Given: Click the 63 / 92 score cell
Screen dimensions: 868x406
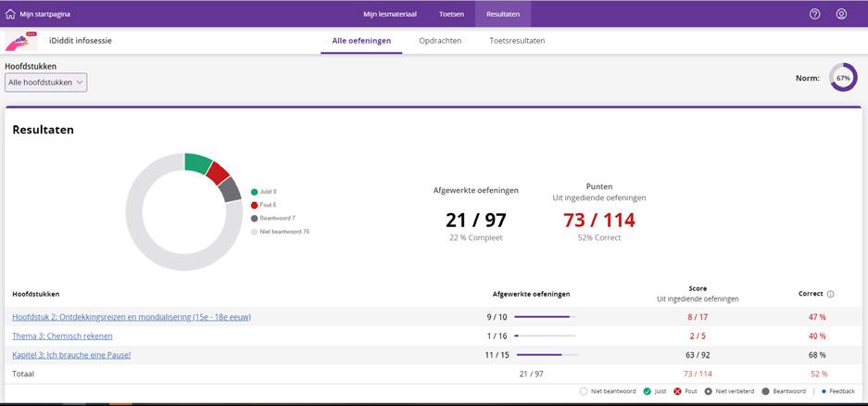Looking at the screenshot, I should click(x=698, y=354).
